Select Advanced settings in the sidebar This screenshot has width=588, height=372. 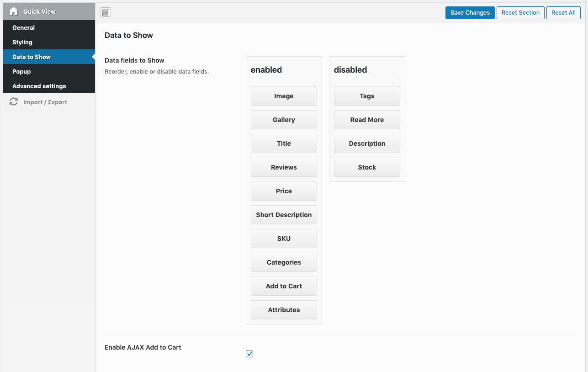coord(39,86)
